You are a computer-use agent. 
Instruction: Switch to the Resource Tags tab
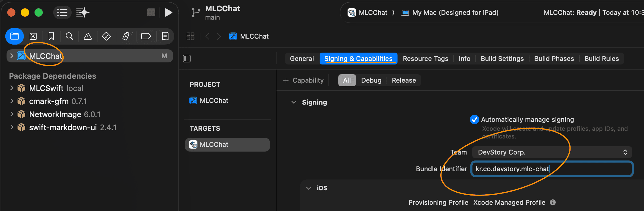pyautogui.click(x=425, y=59)
